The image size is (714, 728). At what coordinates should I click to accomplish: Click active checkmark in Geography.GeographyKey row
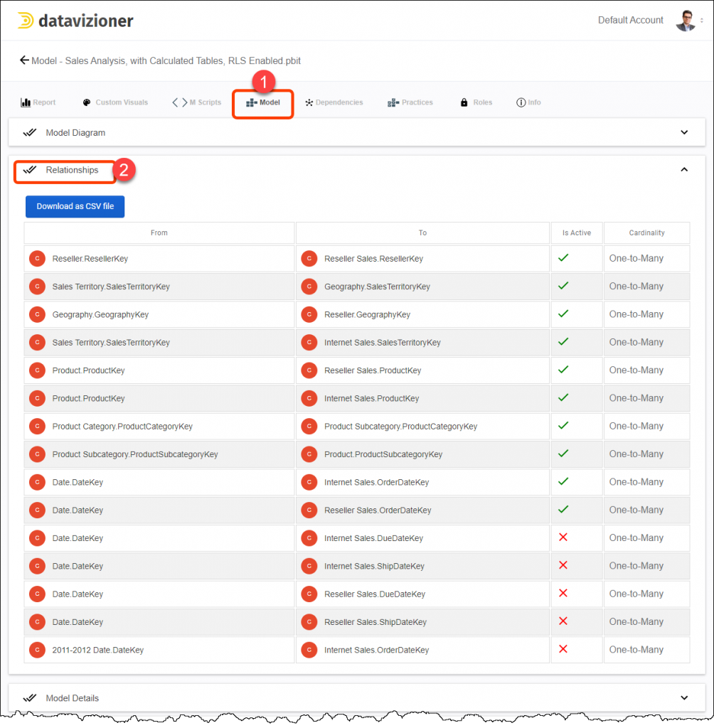pyautogui.click(x=563, y=314)
